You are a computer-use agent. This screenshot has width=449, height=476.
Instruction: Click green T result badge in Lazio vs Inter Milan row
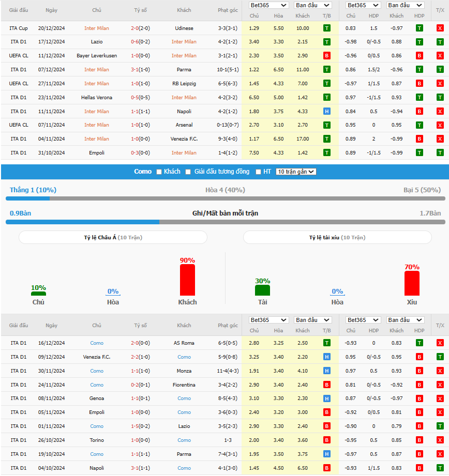pyautogui.click(x=326, y=42)
